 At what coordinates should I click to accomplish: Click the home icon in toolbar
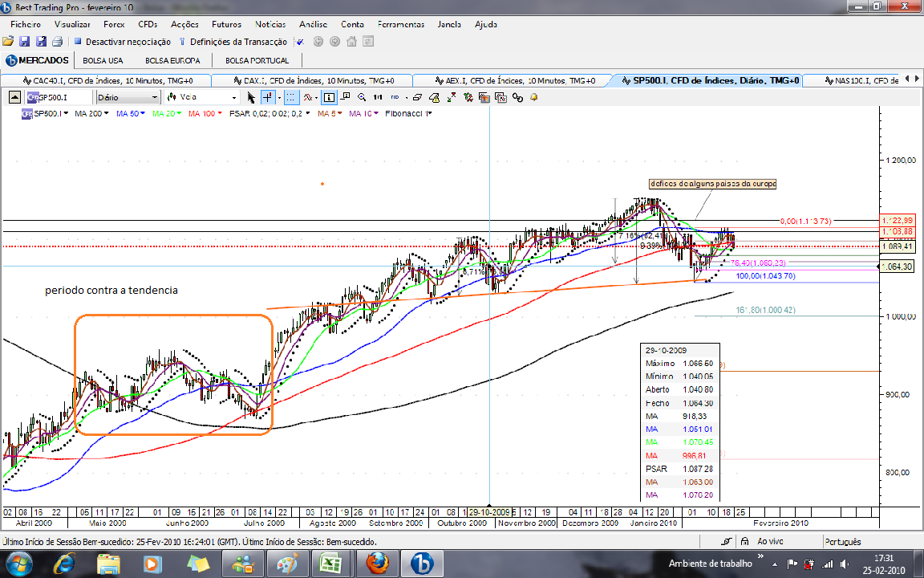tap(352, 41)
